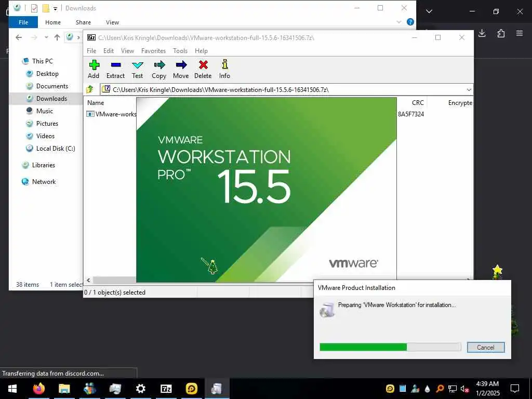Click the muted volume tray icon
The height and width of the screenshot is (399, 532).
(465, 389)
